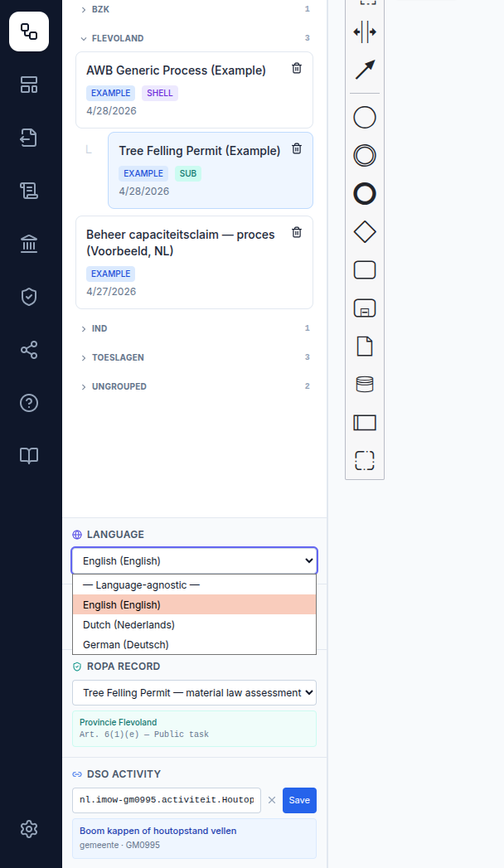This screenshot has height=868, width=504.
Task: Open the help question mark icon
Action: (x=29, y=403)
